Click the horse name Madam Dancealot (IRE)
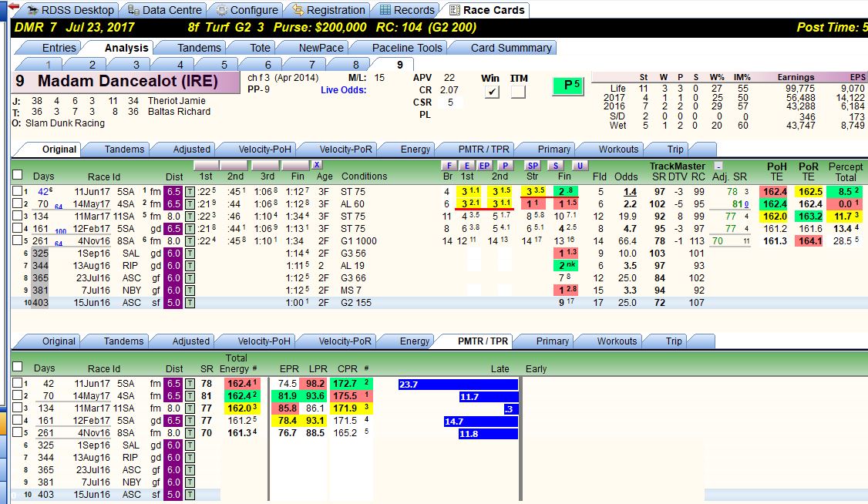The width and height of the screenshot is (868, 504). (x=127, y=82)
